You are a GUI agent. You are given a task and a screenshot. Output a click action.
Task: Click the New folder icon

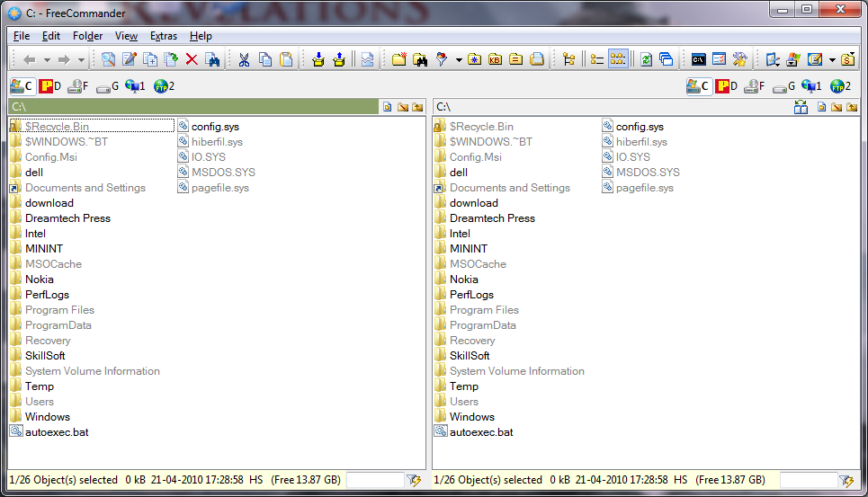398,59
